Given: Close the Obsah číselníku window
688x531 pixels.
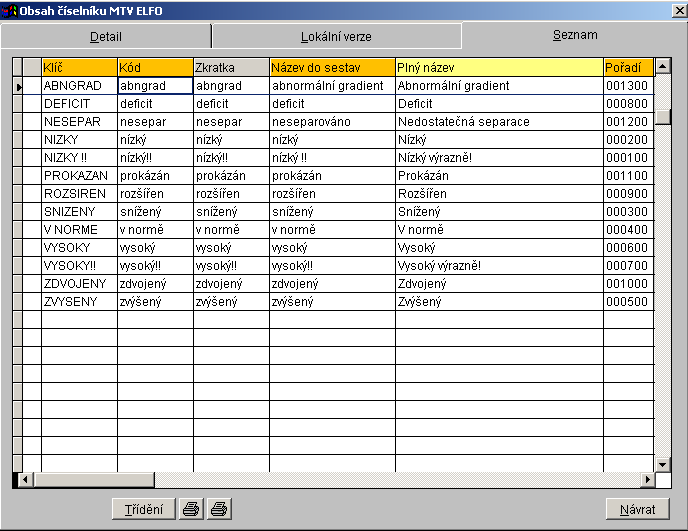Looking at the screenshot, I should [x=676, y=11].
